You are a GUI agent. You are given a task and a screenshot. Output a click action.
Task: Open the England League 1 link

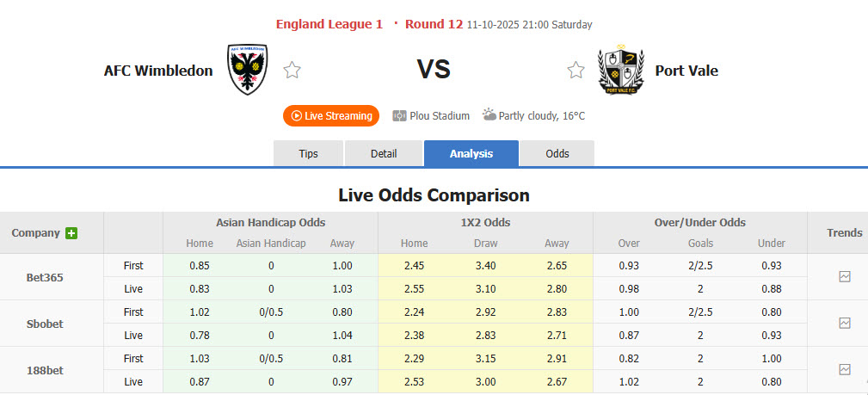329,24
